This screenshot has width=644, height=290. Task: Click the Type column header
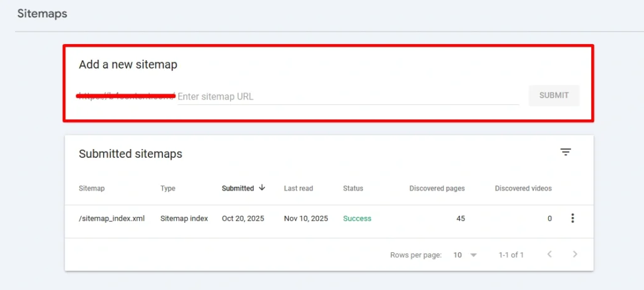[168, 189]
